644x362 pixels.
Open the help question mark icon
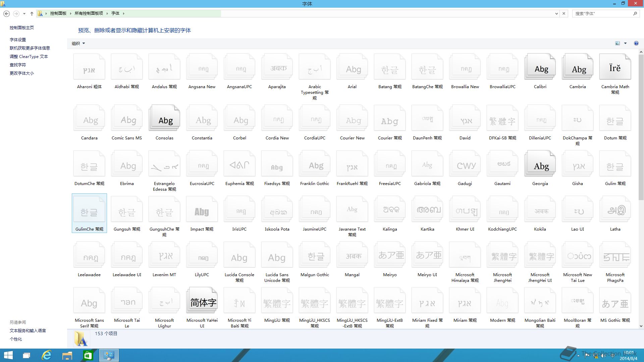636,43
